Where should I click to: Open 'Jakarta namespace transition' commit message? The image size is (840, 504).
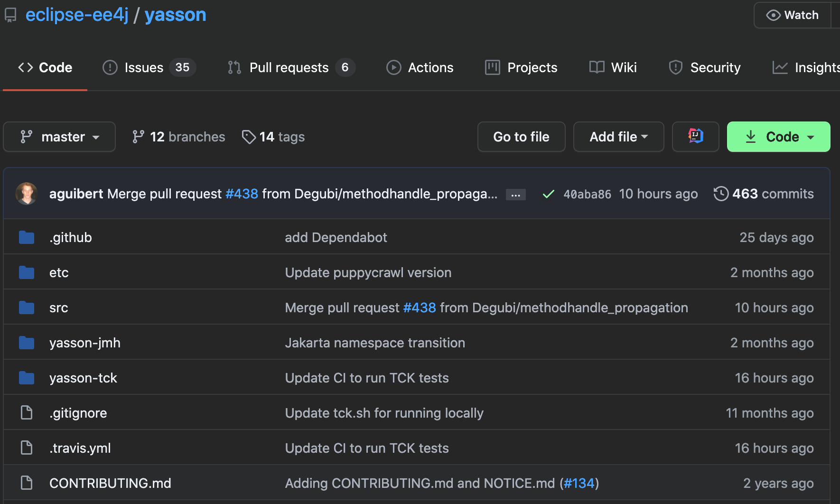[375, 343]
